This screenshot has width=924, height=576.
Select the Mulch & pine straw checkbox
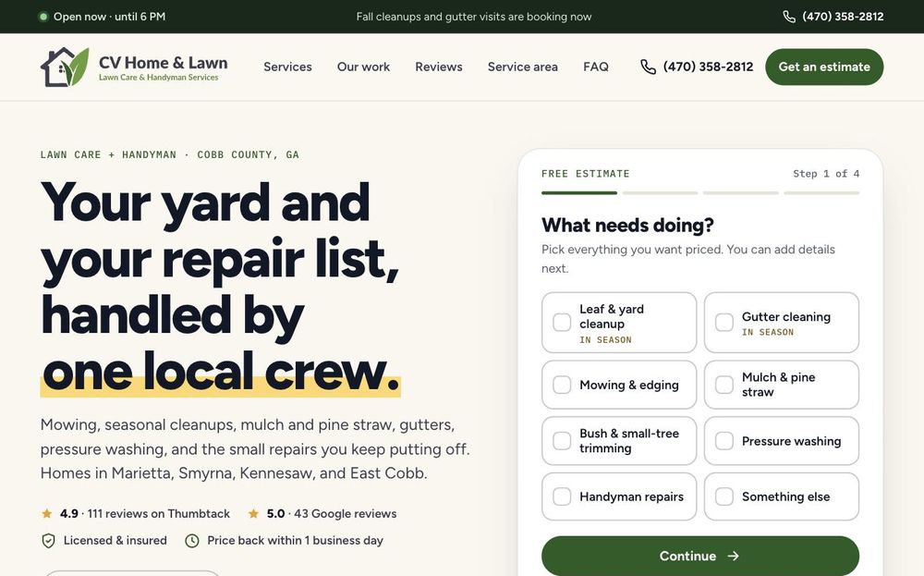(x=724, y=385)
